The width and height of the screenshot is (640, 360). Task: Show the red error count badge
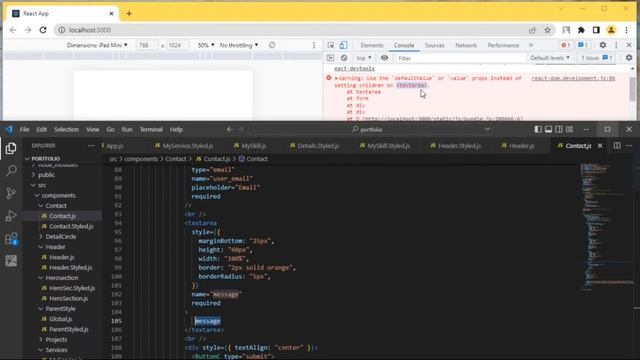pyautogui.click(x=565, y=45)
